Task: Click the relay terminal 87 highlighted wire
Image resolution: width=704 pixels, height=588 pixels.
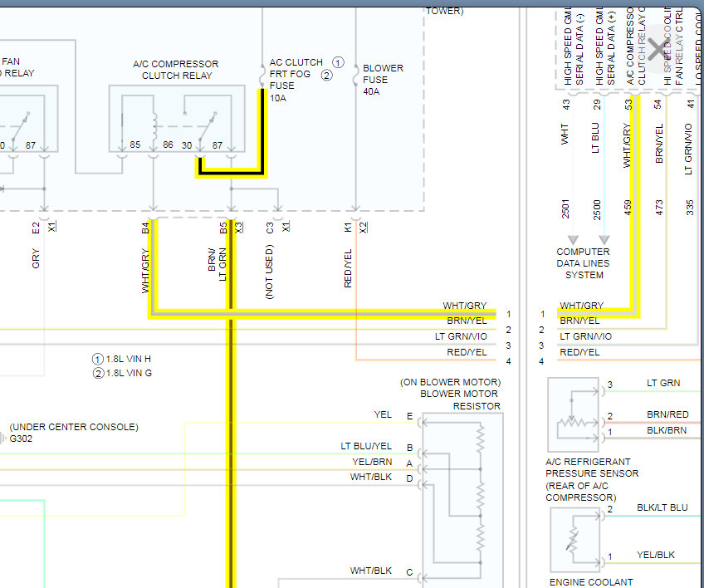Action: click(232, 172)
